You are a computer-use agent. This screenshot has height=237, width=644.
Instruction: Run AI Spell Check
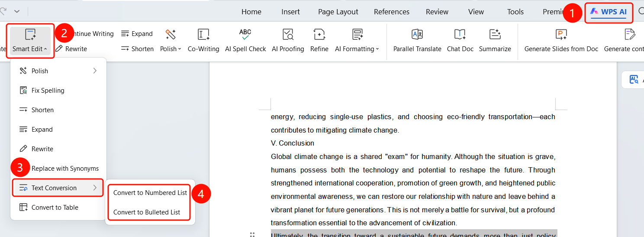point(245,41)
